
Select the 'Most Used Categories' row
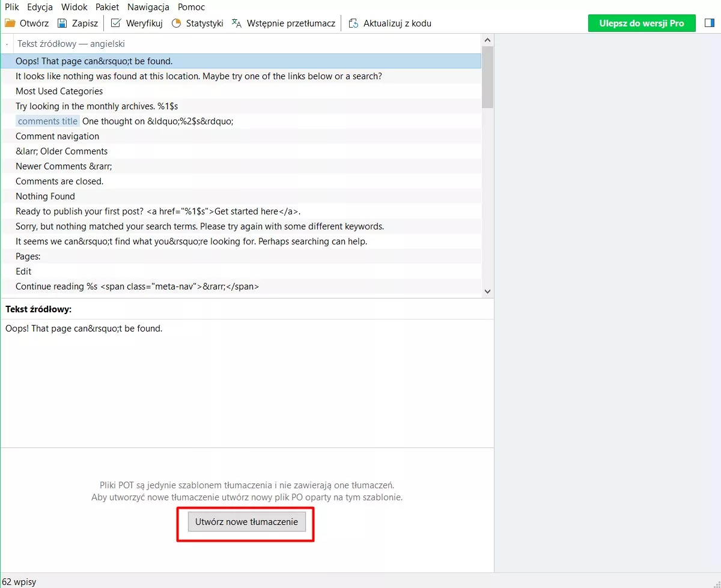pyautogui.click(x=241, y=91)
